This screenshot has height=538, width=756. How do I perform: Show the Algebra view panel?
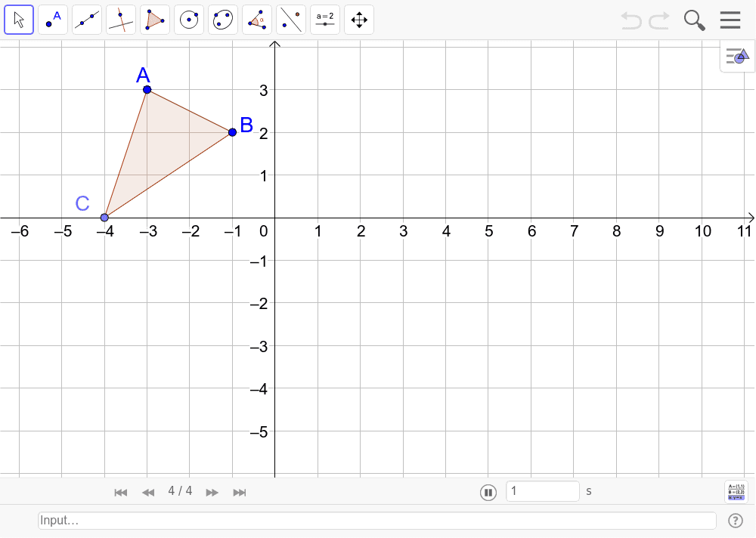(x=736, y=55)
